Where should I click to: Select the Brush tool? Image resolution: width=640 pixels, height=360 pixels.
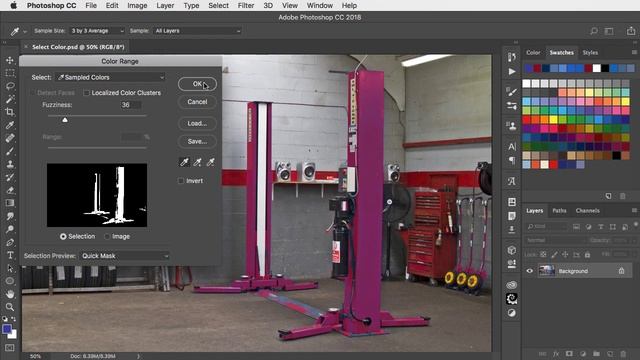[x=10, y=151]
